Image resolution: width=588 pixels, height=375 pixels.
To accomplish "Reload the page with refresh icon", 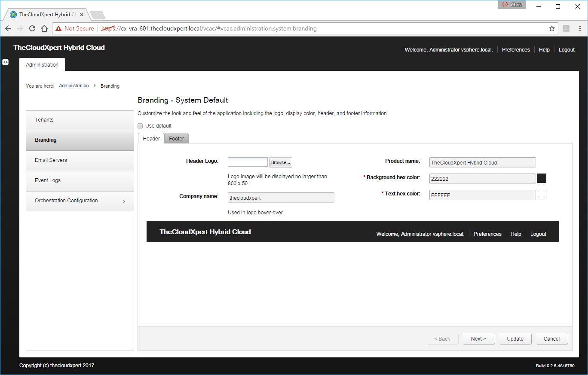I will point(32,28).
